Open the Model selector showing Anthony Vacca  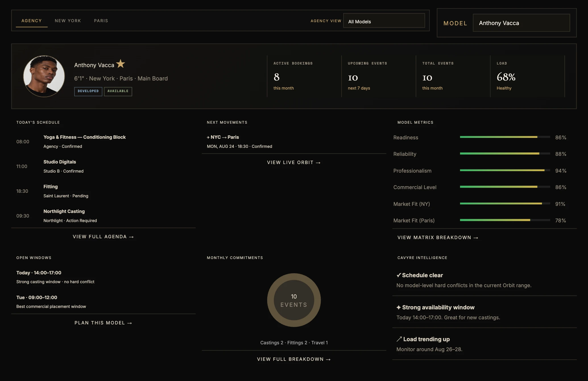521,23
